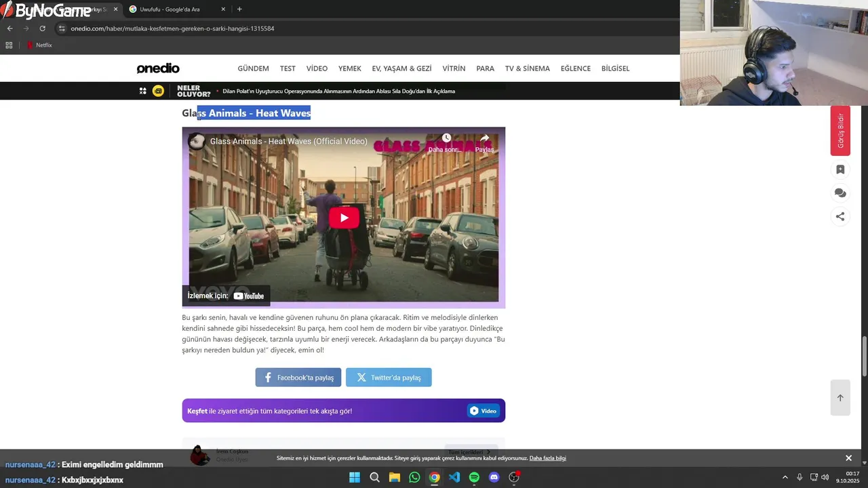Viewport: 868px width, 488px height.
Task: Open File Explorer from taskbar
Action: coord(395,477)
